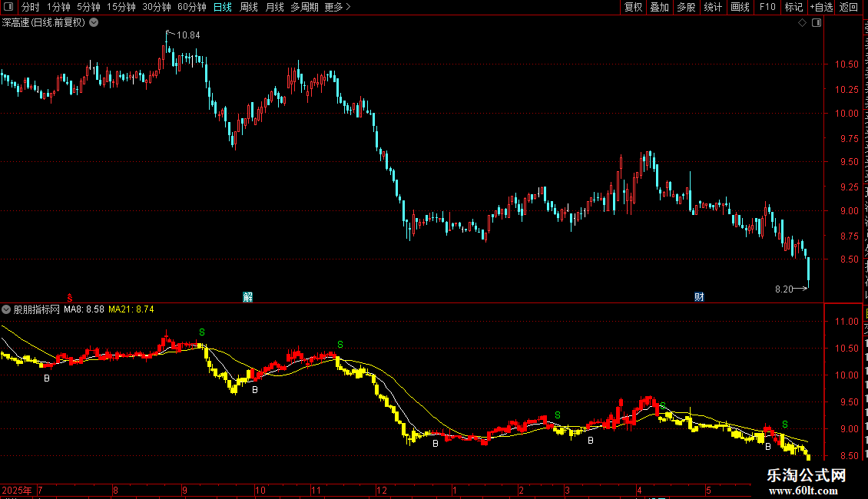Activate the 画线 drawing tools
This screenshot has width=868, height=499.
(740, 7)
